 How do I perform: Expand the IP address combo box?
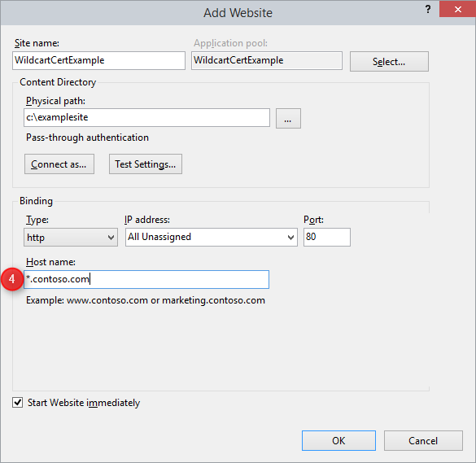pos(212,237)
